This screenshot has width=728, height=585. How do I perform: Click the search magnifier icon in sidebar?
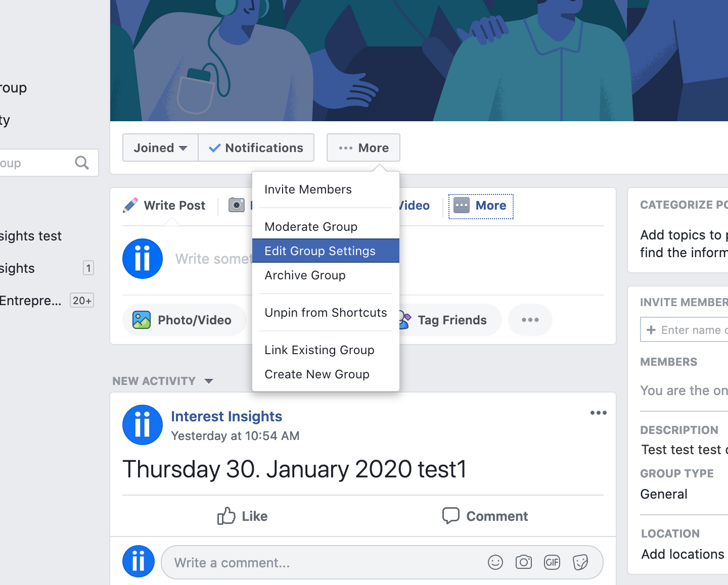click(81, 163)
